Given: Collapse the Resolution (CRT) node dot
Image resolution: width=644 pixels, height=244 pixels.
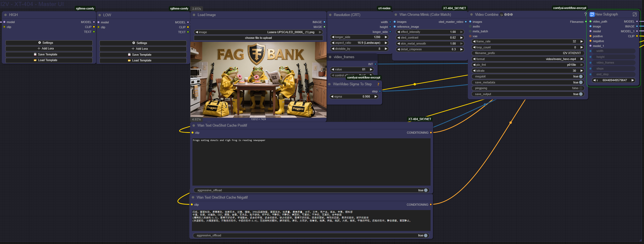Looking at the screenshot, I should [330, 15].
